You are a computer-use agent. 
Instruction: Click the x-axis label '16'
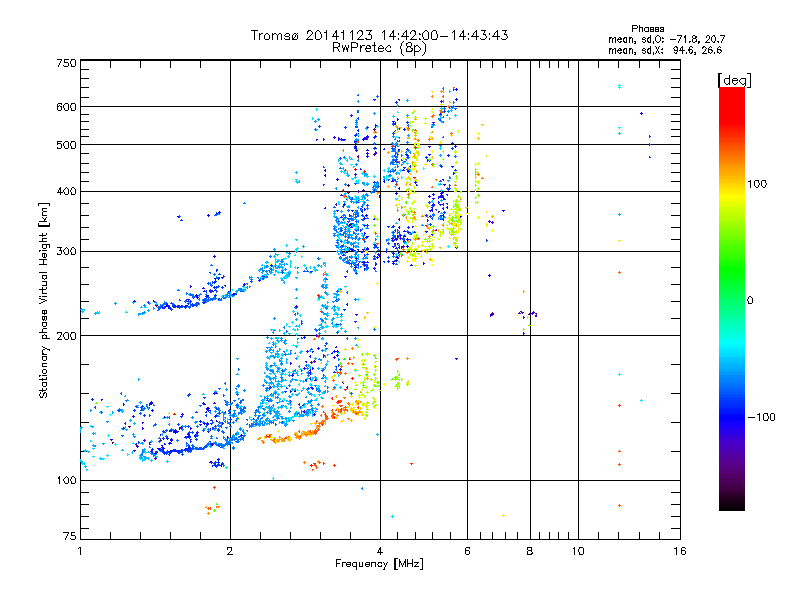680,551
